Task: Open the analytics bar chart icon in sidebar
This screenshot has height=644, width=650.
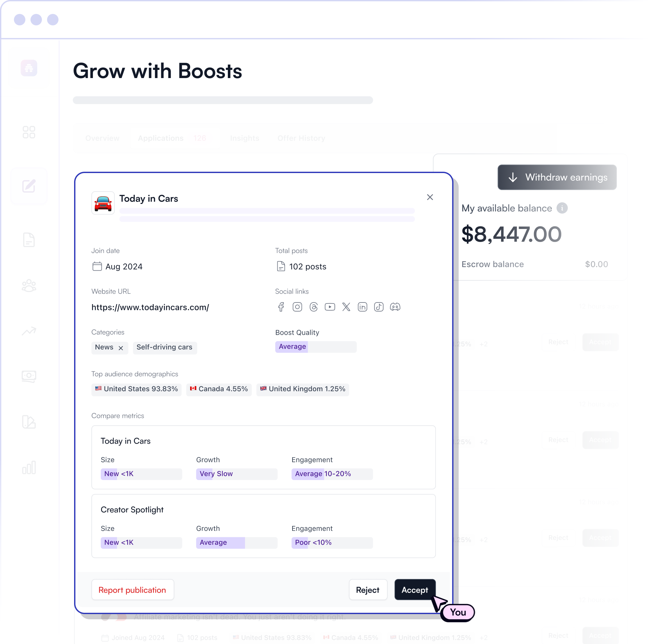Action: tap(29, 467)
